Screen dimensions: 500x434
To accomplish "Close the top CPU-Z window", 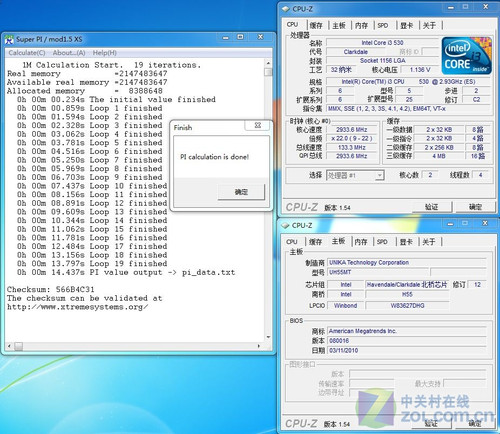I will pyautogui.click(x=485, y=7).
